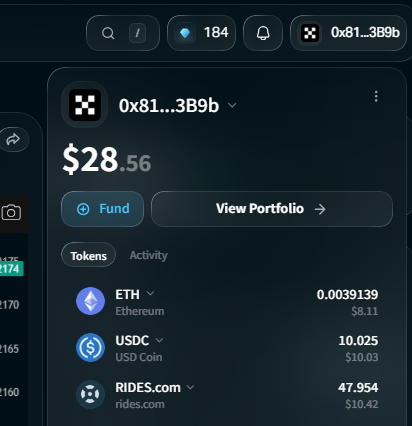Expand ETH token chevron
Viewport: 412px width, 426px height.
pos(151,294)
